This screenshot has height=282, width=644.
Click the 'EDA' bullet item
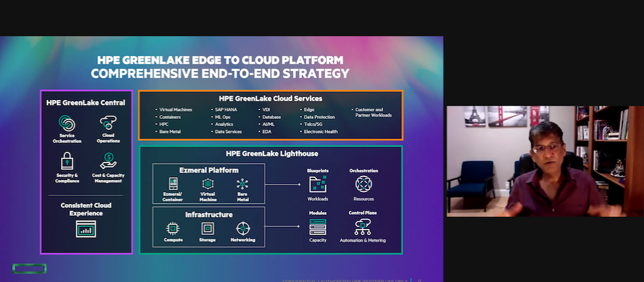point(267,132)
